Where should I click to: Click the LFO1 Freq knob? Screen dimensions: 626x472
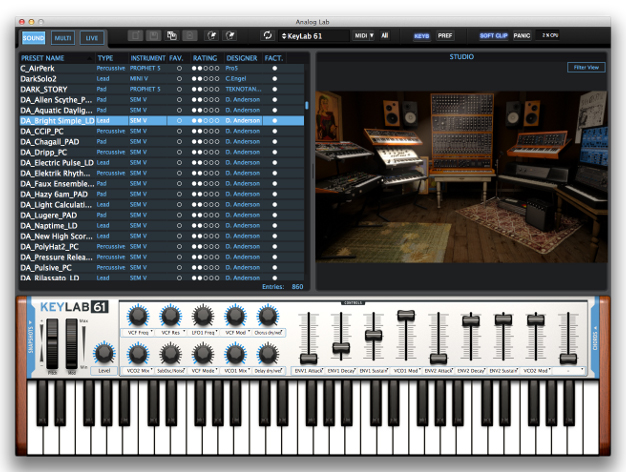(x=202, y=317)
